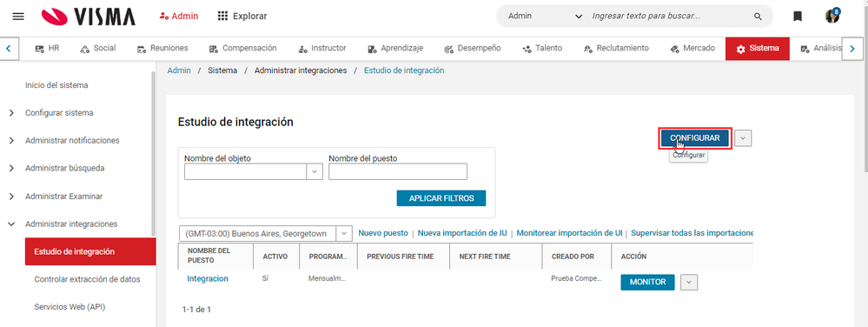Click the Talento tab icon
The height and width of the screenshot is (327, 868).
[x=527, y=49]
